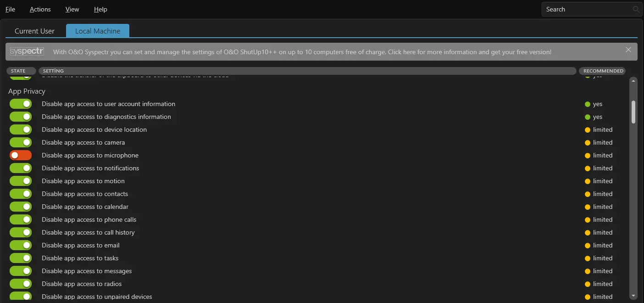644x303 pixels.
Task: Toggle app access to tasks switch
Action: tap(21, 258)
